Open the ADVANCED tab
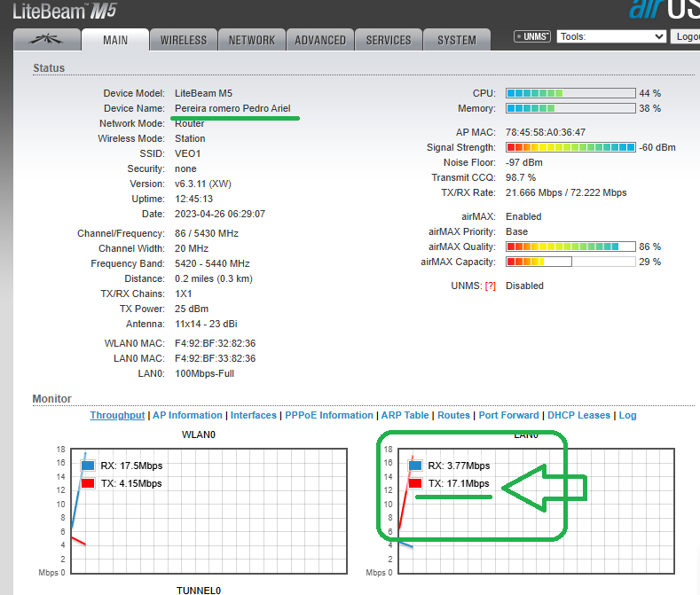 (x=320, y=40)
